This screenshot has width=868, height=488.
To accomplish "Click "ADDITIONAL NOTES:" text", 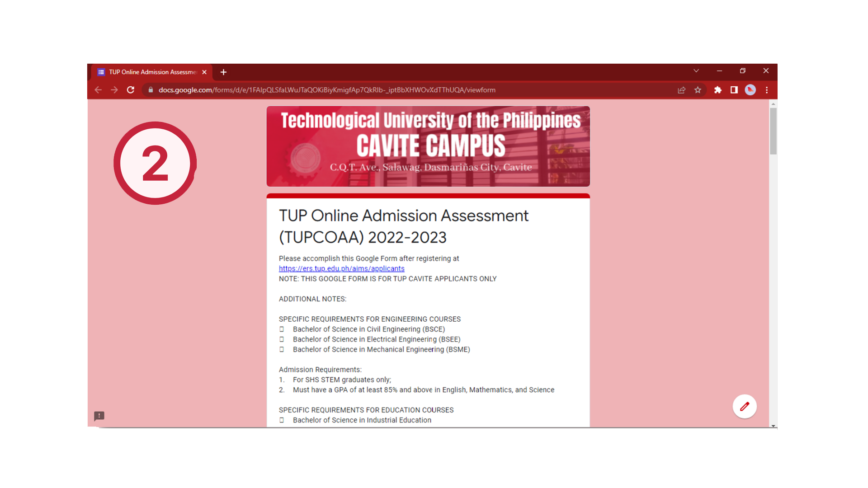I will pos(312,299).
